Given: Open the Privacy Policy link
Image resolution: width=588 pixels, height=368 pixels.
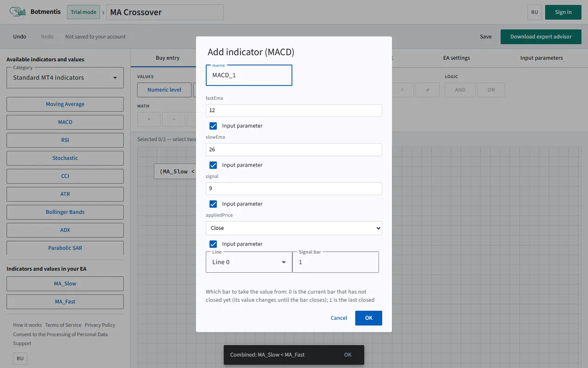Looking at the screenshot, I should (x=100, y=325).
